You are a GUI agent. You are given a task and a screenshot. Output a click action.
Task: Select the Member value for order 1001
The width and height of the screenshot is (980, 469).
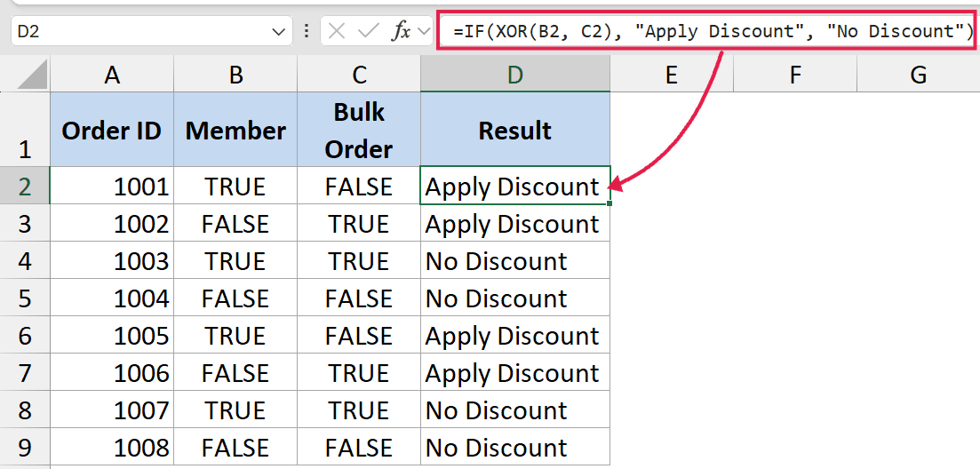[235, 186]
